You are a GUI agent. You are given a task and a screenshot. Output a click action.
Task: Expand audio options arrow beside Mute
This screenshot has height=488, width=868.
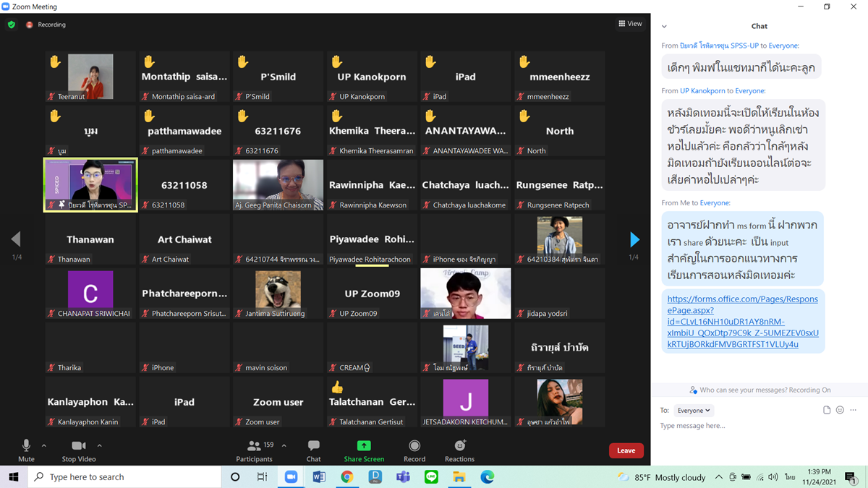(44, 445)
